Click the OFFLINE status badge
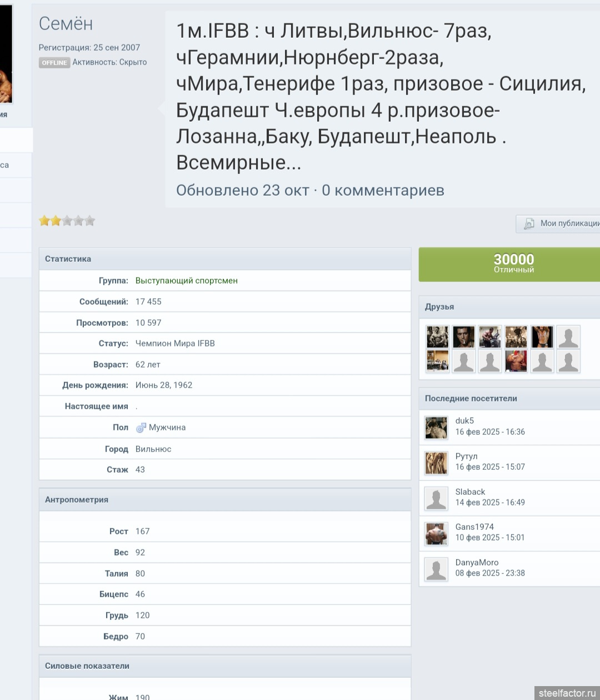The height and width of the screenshot is (700, 600). click(x=54, y=63)
